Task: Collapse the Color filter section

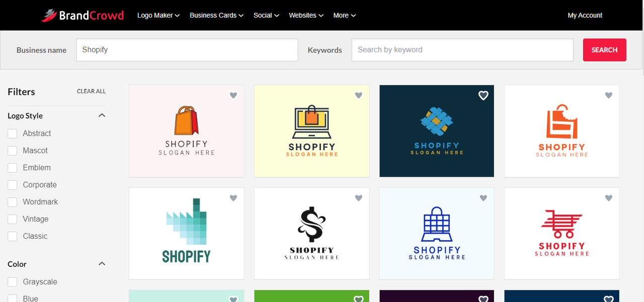Action: (x=102, y=263)
